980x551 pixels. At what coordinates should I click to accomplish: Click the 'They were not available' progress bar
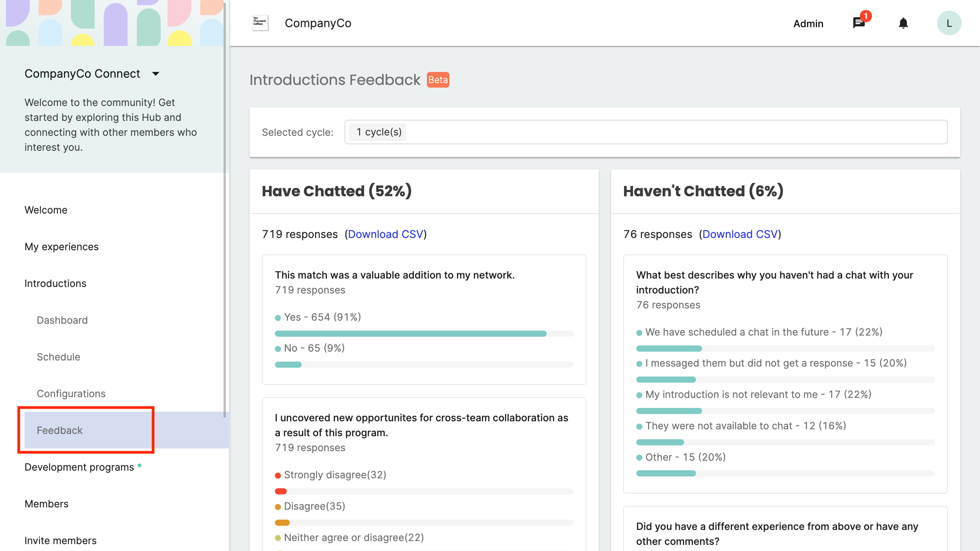coord(786,442)
